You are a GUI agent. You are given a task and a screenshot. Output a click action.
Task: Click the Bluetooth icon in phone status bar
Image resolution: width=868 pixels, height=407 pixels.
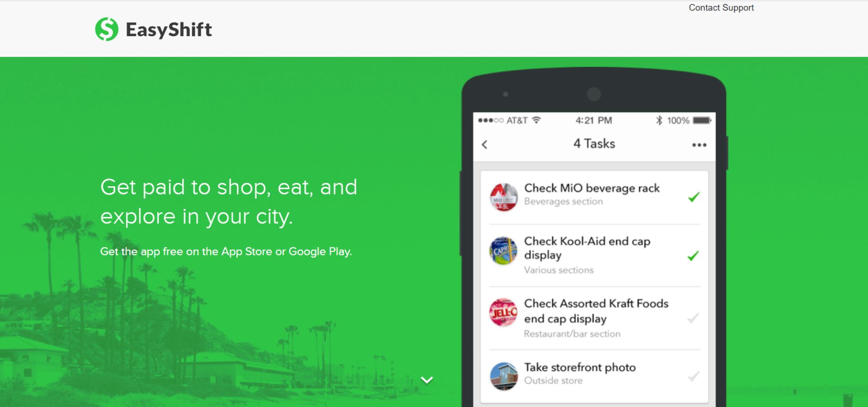point(659,120)
